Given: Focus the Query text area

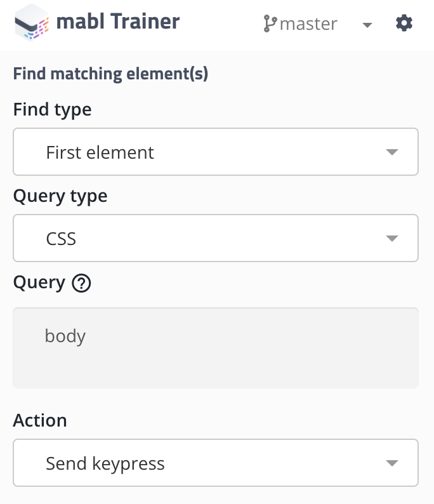Looking at the screenshot, I should coord(215,362).
